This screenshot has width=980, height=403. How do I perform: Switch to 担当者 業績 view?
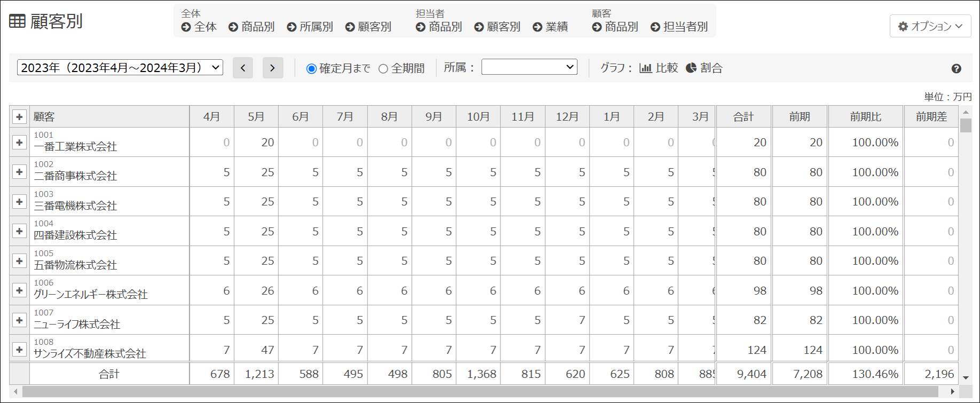(551, 27)
